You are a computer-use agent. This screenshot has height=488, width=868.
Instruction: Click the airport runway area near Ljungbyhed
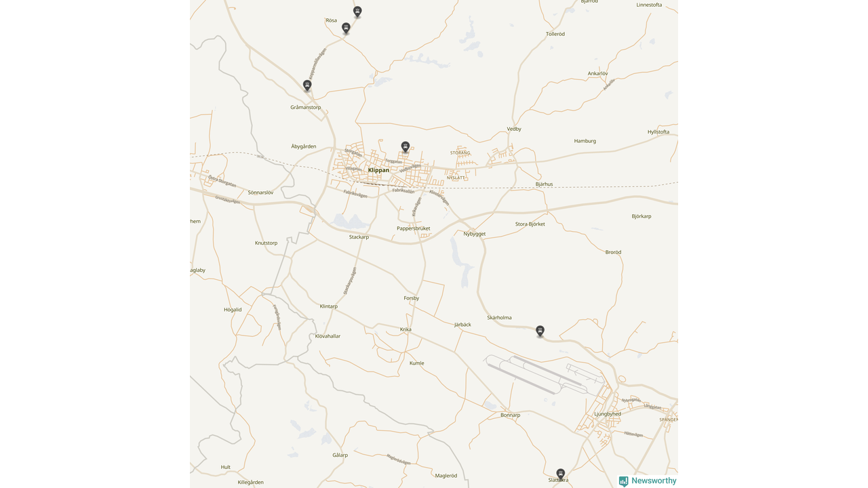click(542, 375)
